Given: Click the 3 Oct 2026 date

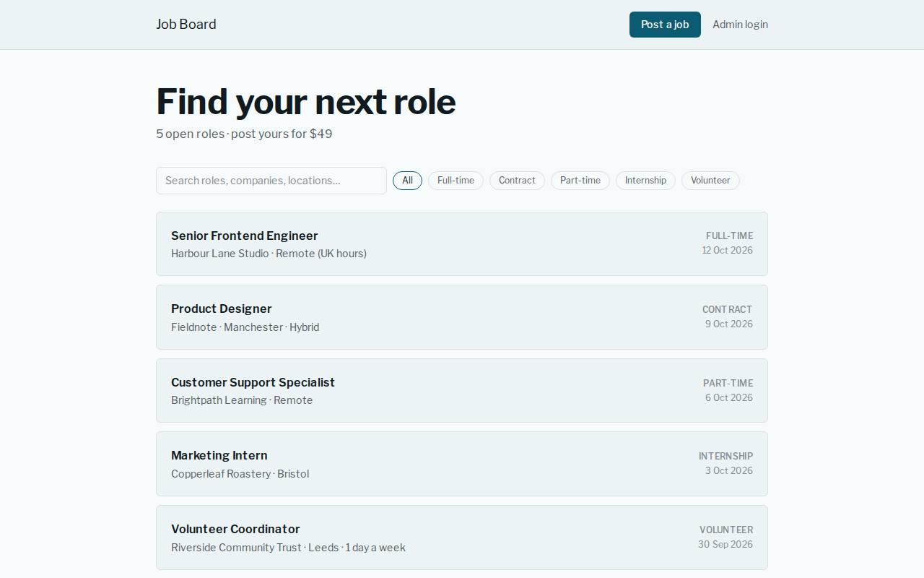Looking at the screenshot, I should tap(729, 471).
